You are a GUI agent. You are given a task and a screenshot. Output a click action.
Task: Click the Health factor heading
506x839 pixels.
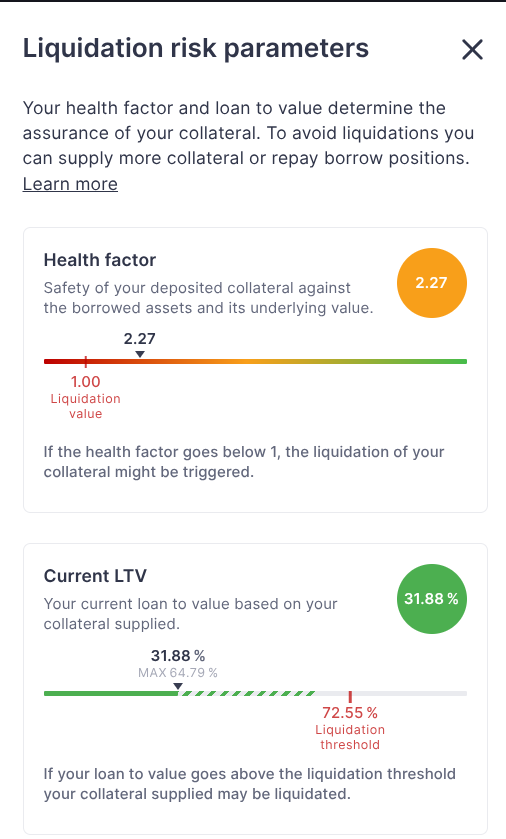[x=99, y=260]
